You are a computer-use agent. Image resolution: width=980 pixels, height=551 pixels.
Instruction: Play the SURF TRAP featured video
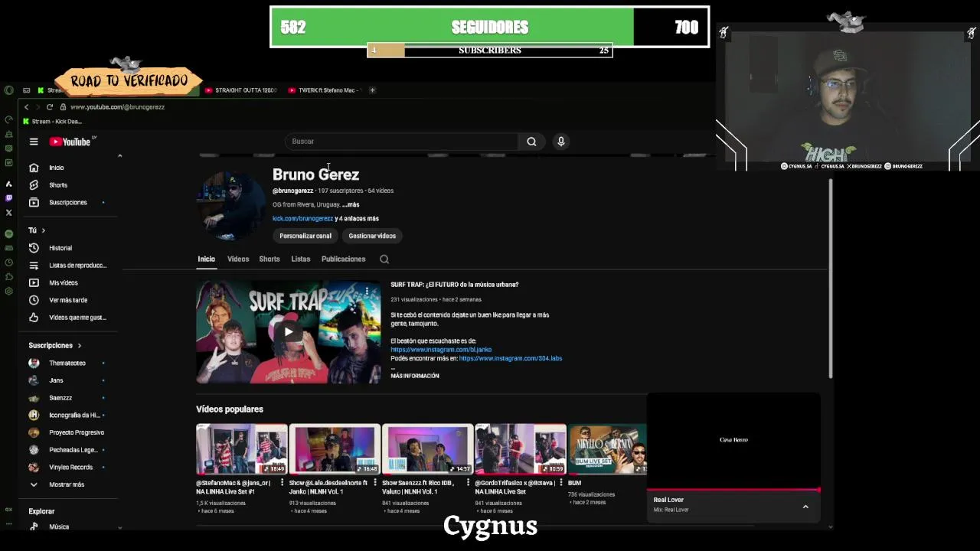click(x=289, y=332)
